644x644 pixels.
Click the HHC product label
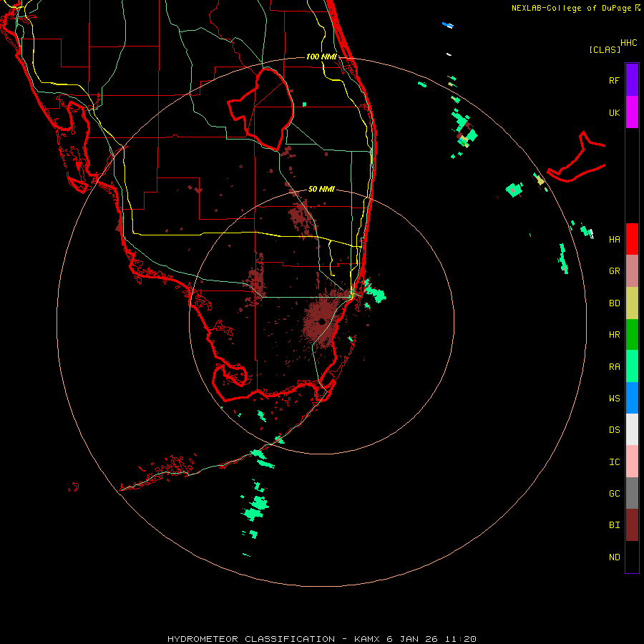point(628,43)
